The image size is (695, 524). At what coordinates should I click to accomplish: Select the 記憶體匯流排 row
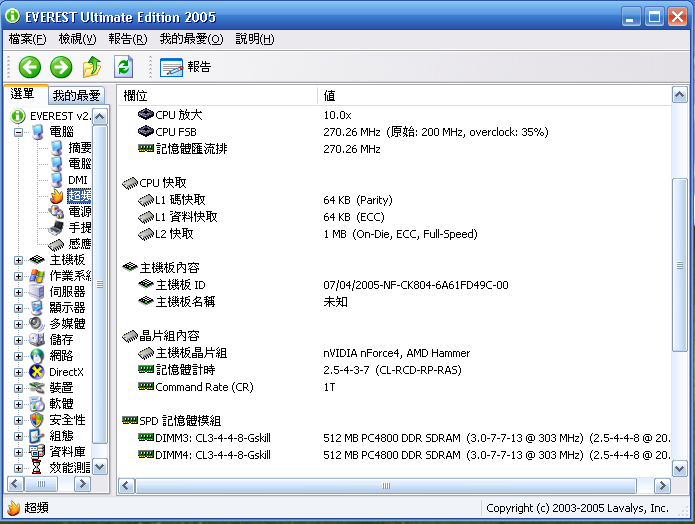(x=394, y=149)
